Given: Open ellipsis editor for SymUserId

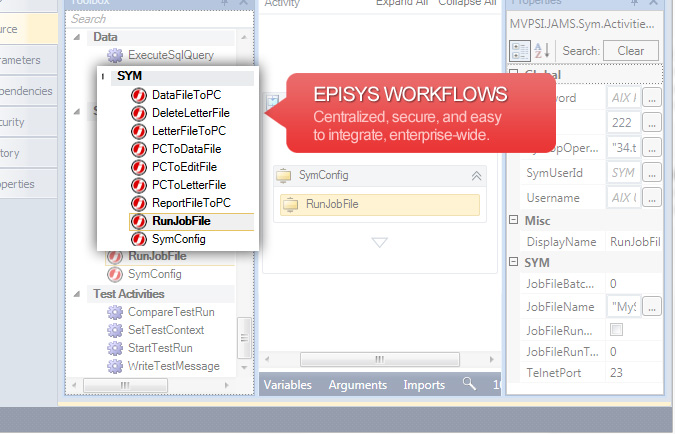Looking at the screenshot, I should pos(652,173).
